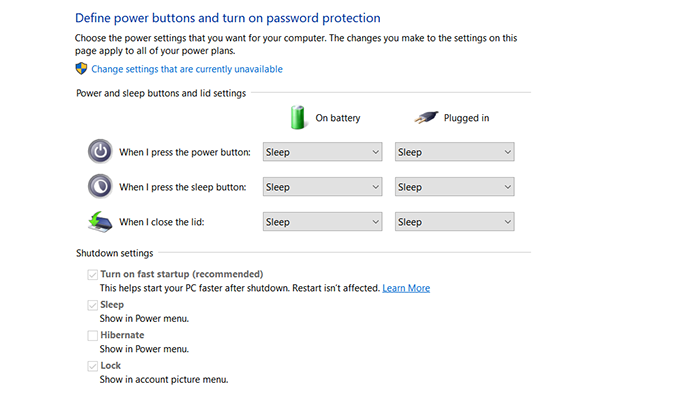Click the power button icon
The width and height of the screenshot is (700, 417).
coord(101,151)
